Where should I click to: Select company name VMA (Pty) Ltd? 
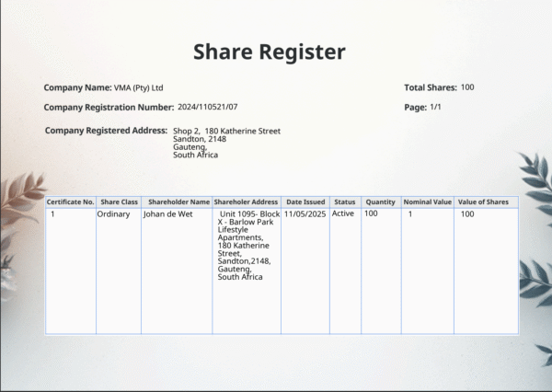coord(138,87)
